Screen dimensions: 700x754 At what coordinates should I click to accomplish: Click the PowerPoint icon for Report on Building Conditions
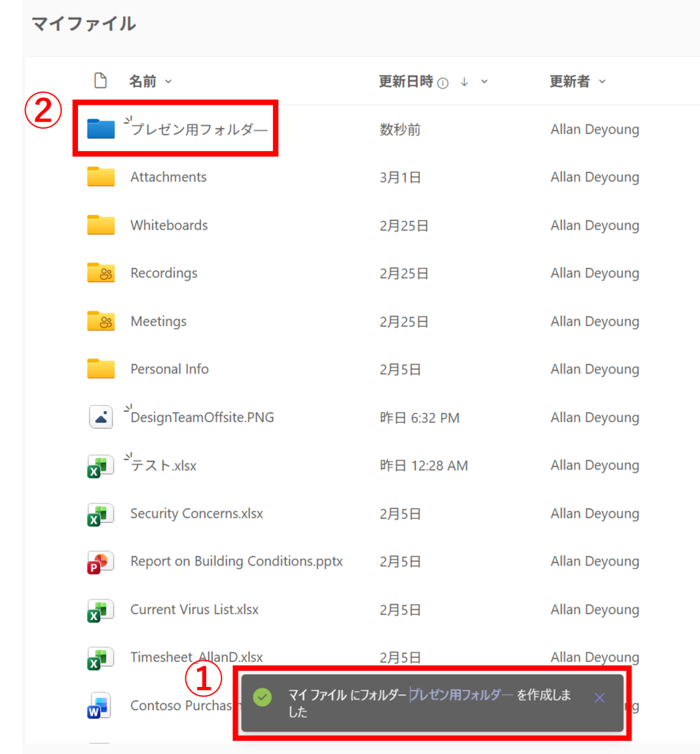(x=101, y=562)
